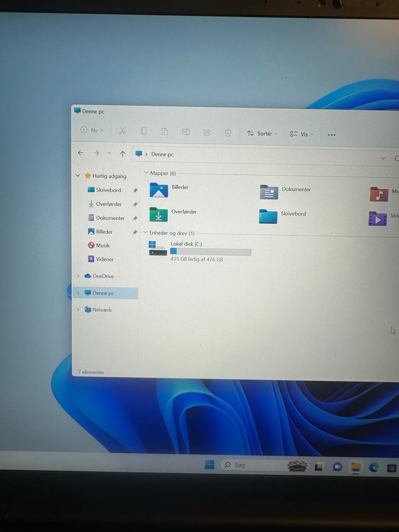Viewport: 399px width, 532px height.
Task: Click the Cut scissors icon
Action: tap(122, 131)
